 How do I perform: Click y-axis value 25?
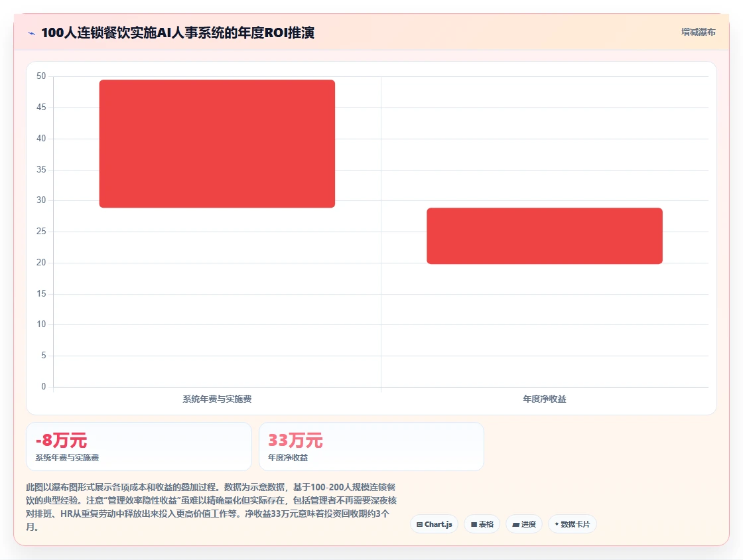pyautogui.click(x=41, y=231)
